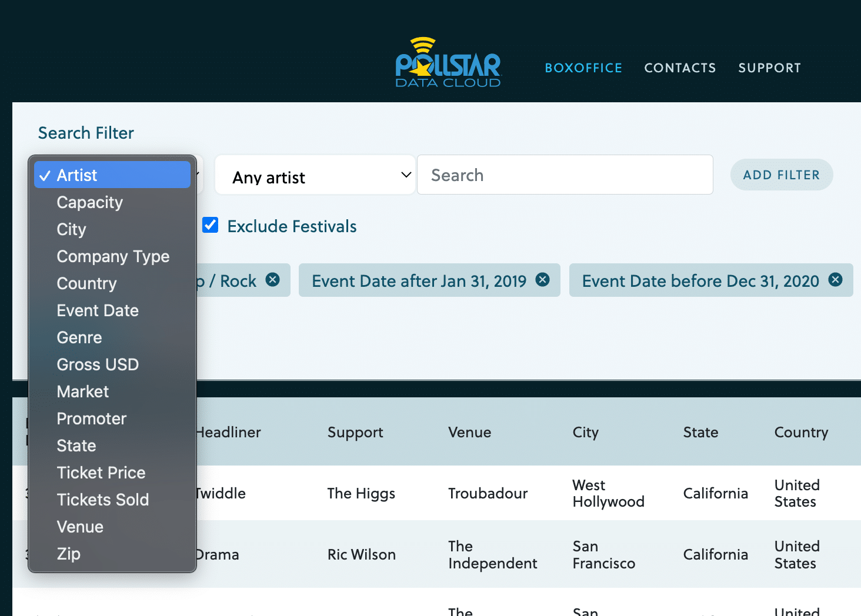The width and height of the screenshot is (861, 616).
Task: Open the BOXOFFICE section
Action: click(583, 68)
